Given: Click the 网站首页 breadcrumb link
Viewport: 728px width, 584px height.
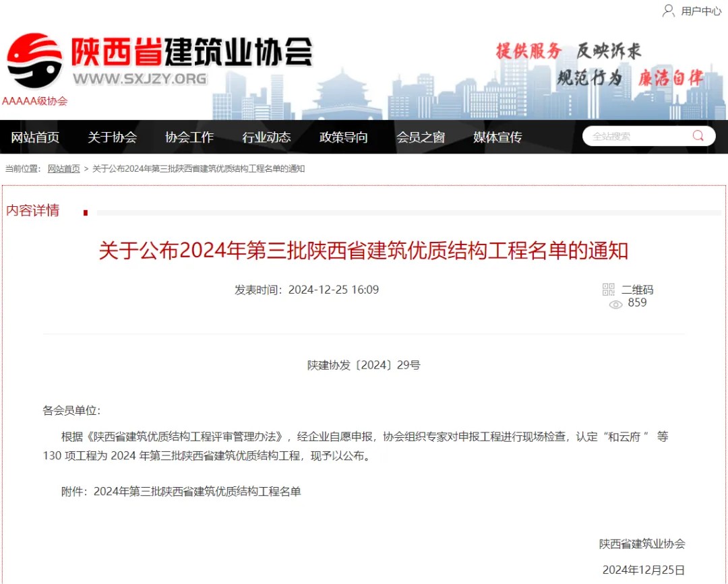Looking at the screenshot, I should [63, 169].
